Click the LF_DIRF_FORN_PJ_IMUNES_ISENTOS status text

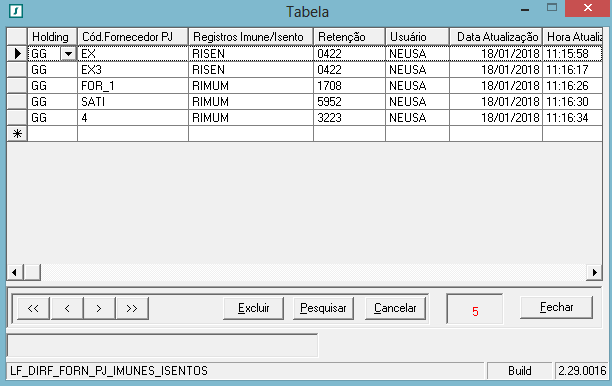coord(109,370)
